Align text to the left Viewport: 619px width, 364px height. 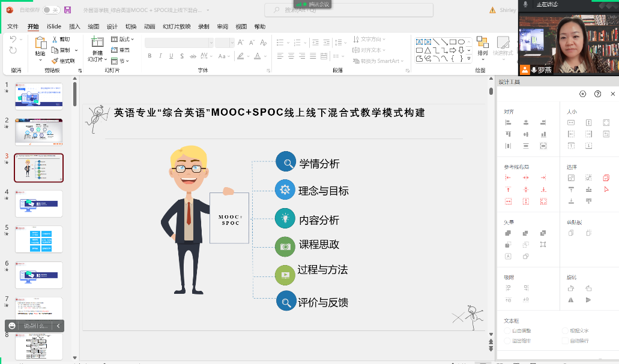pyautogui.click(x=280, y=56)
